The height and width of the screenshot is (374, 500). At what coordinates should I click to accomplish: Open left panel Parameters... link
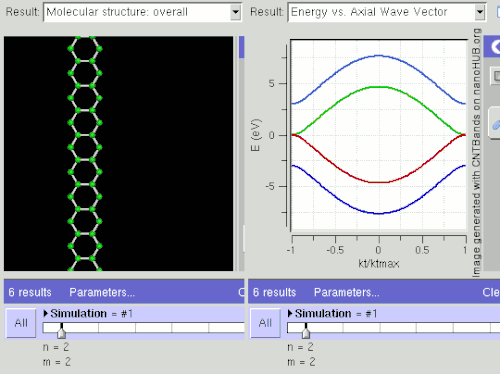tap(102, 292)
